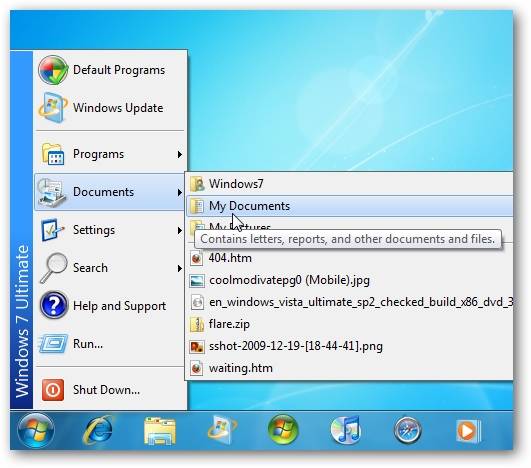Click the flare.zip archive icon
Screen dimensions: 531x468
point(197,324)
